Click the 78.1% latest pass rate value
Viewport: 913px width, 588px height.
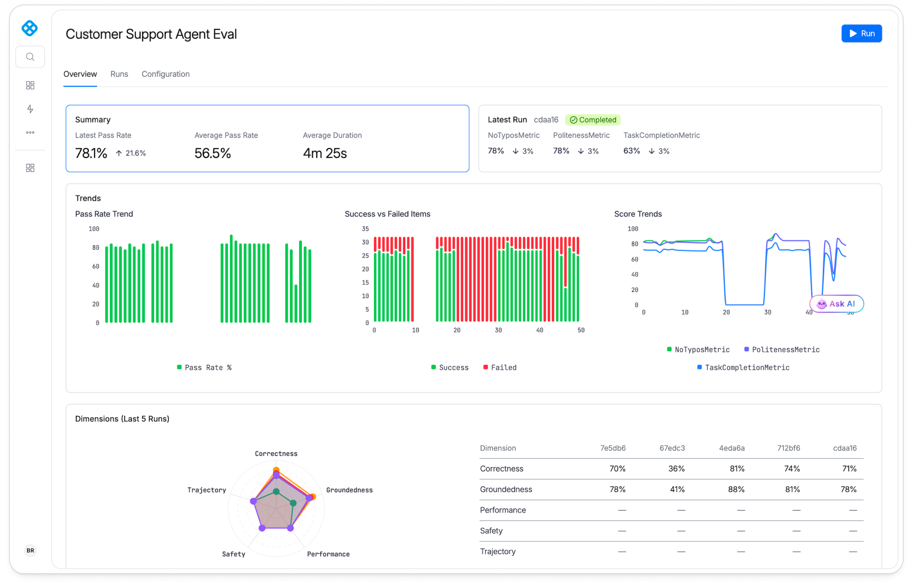[91, 153]
